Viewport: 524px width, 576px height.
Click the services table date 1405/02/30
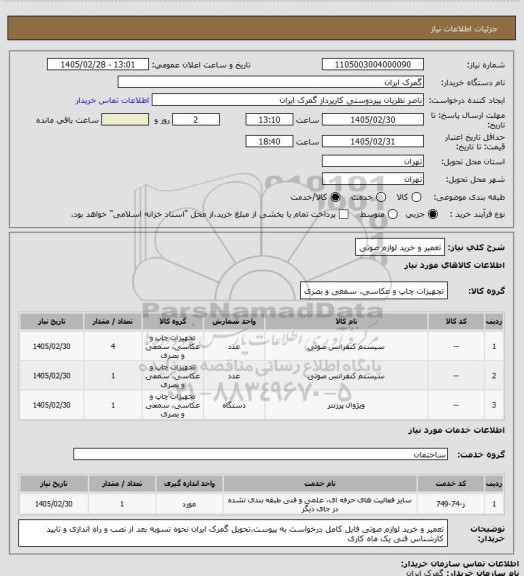[x=54, y=504]
